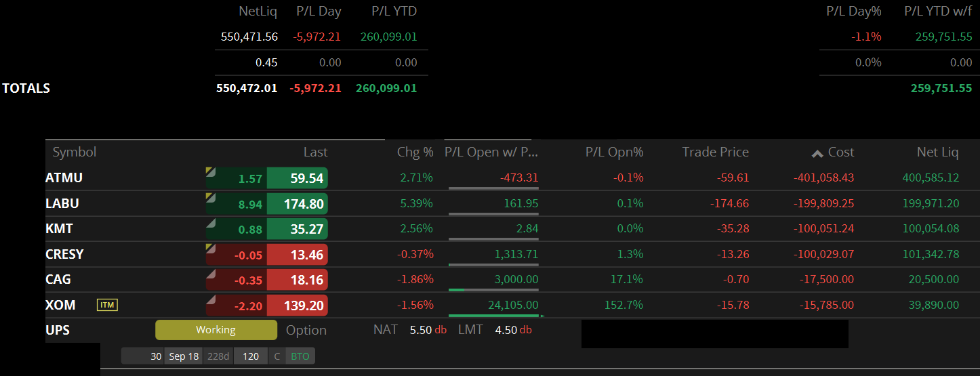Click the ATMU P/L Open progress bar
This screenshot has height=376, width=980.
pos(493,188)
